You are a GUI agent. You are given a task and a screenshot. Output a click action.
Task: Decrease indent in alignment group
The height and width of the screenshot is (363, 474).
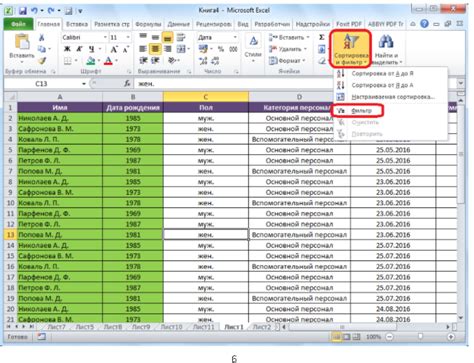[143, 60]
